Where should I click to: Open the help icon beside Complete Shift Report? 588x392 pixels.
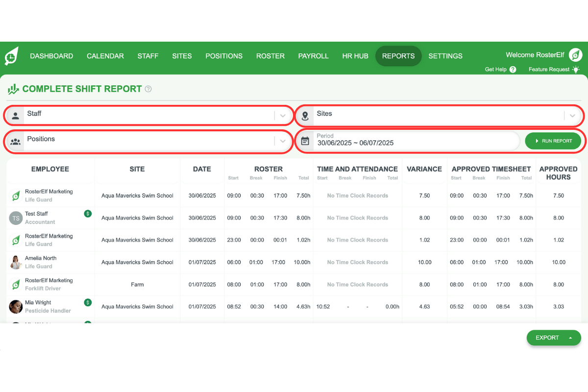tap(148, 89)
